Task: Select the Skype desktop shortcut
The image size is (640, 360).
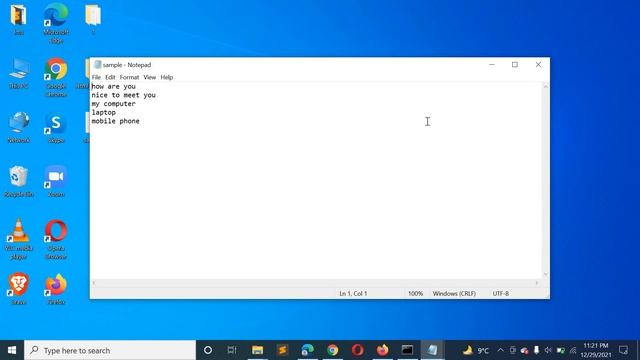Action: click(x=56, y=127)
